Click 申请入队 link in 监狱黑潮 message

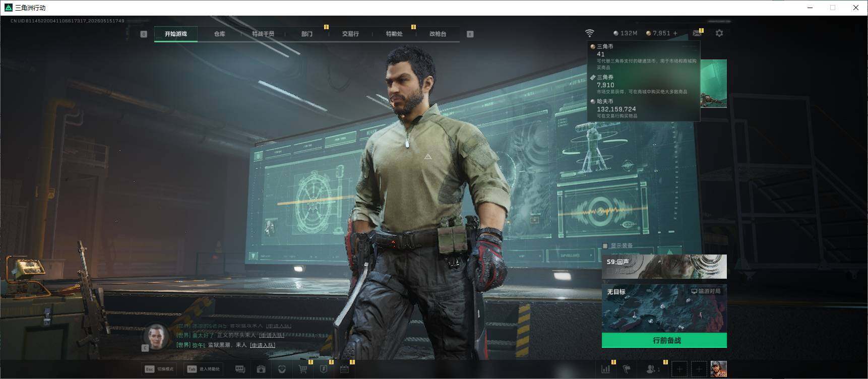[x=263, y=345]
